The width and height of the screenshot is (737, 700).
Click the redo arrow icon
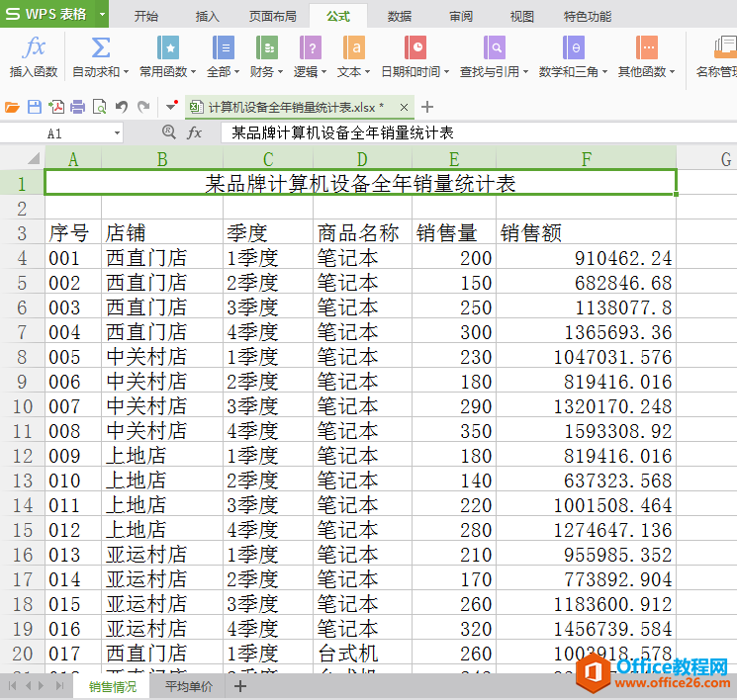pos(143,107)
